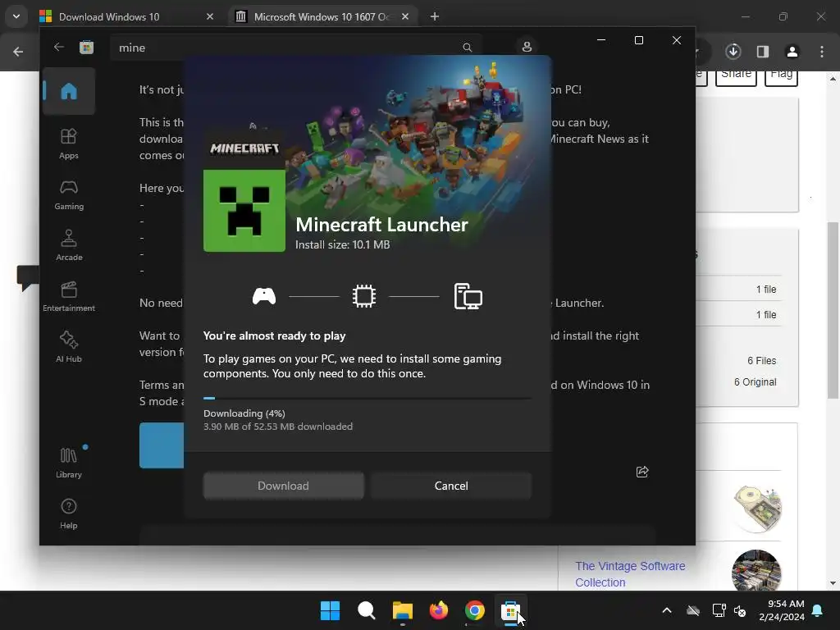Open Gaming section in Store sidebar
Image resolution: width=840 pixels, height=630 pixels.
click(x=69, y=194)
